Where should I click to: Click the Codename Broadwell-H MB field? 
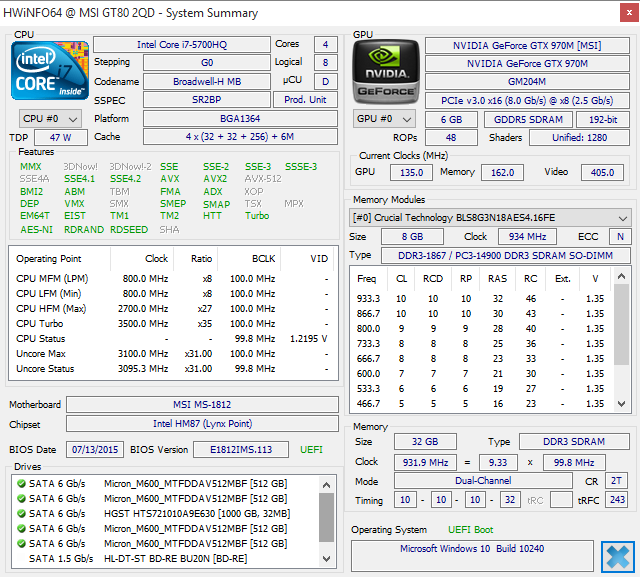point(207,81)
